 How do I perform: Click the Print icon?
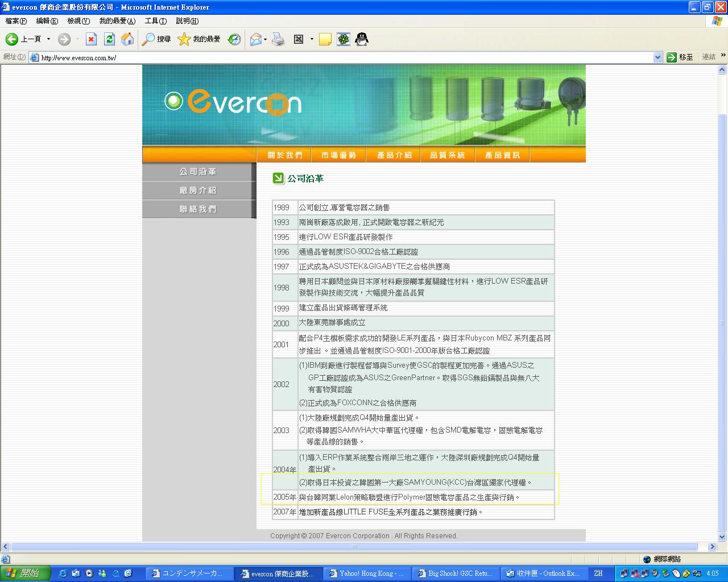tap(278, 39)
